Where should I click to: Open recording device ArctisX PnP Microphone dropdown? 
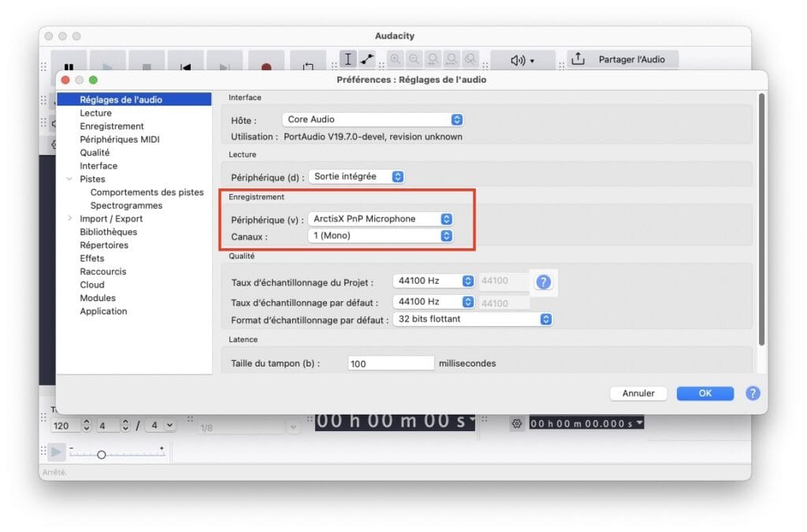coord(381,219)
